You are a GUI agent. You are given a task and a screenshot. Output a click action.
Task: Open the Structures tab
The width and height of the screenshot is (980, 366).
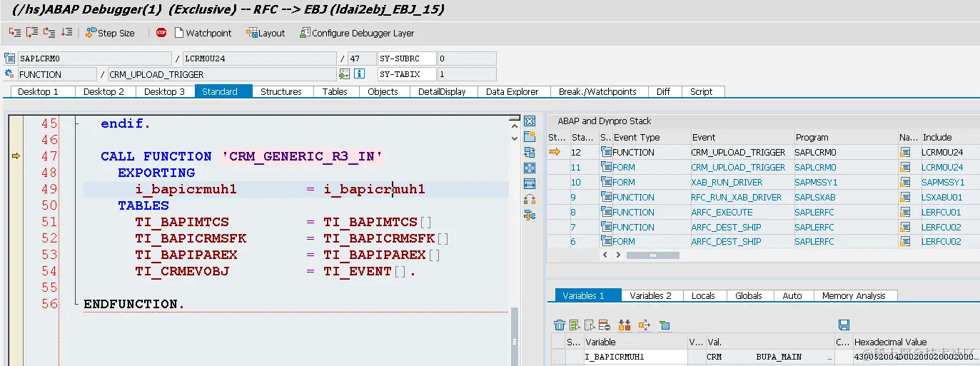click(x=281, y=91)
